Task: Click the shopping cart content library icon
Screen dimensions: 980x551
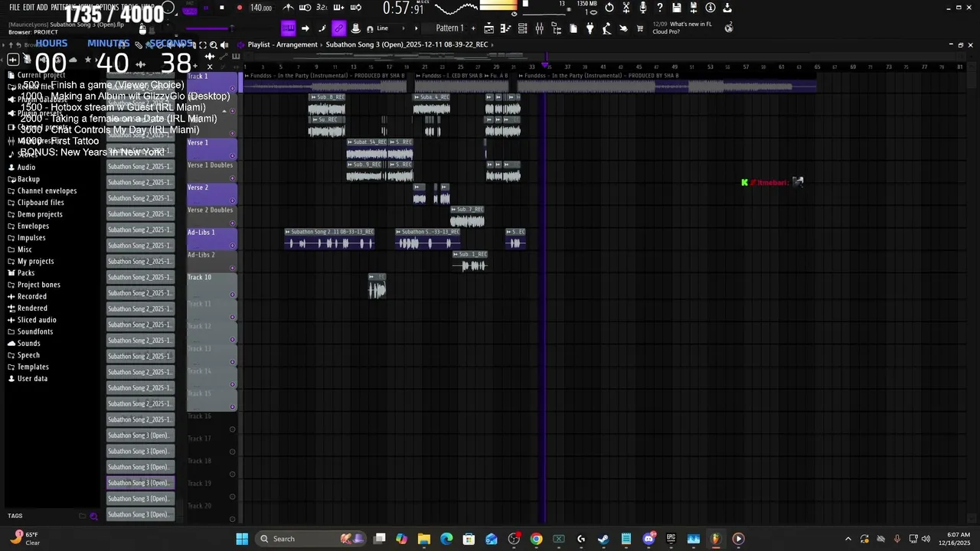Action: 640,28
